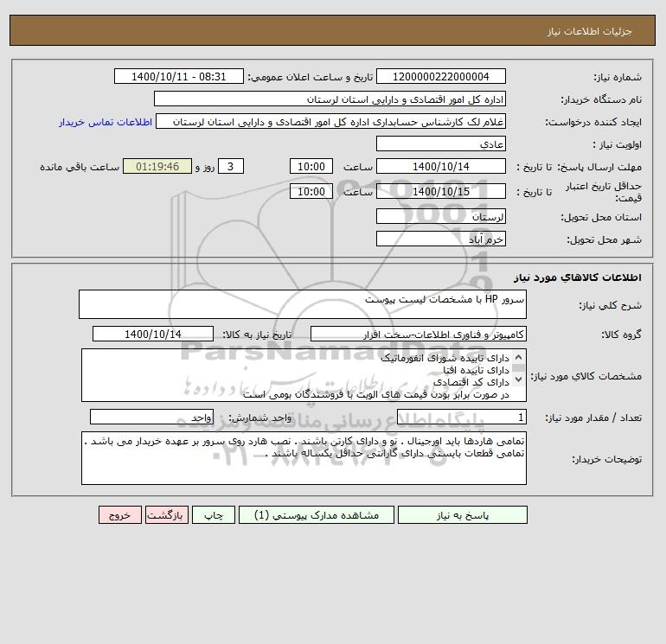Click the line دارای تاییده شورای انفورماتیک
Viewport: 666px width, 644px height.
[x=445, y=358]
